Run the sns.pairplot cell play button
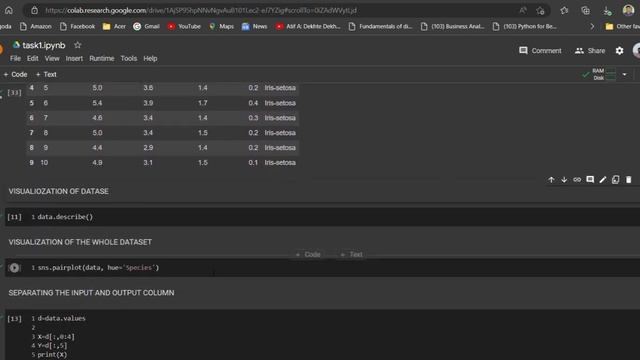 coord(14,268)
